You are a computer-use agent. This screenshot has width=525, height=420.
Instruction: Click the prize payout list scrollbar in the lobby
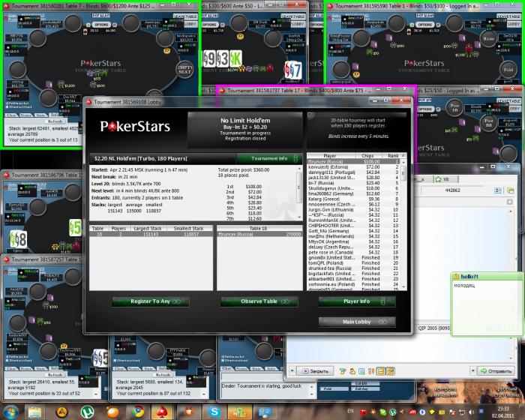click(299, 193)
